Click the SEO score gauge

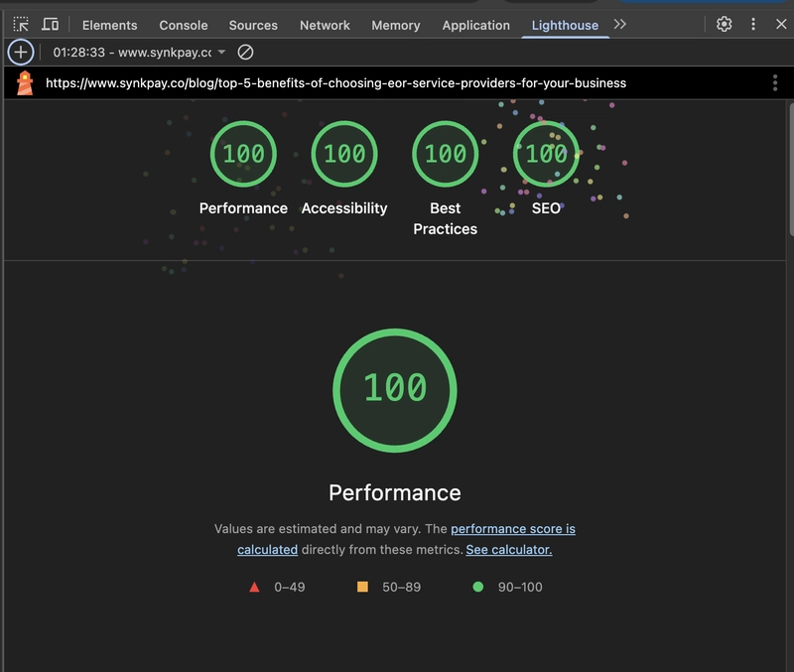(546, 154)
